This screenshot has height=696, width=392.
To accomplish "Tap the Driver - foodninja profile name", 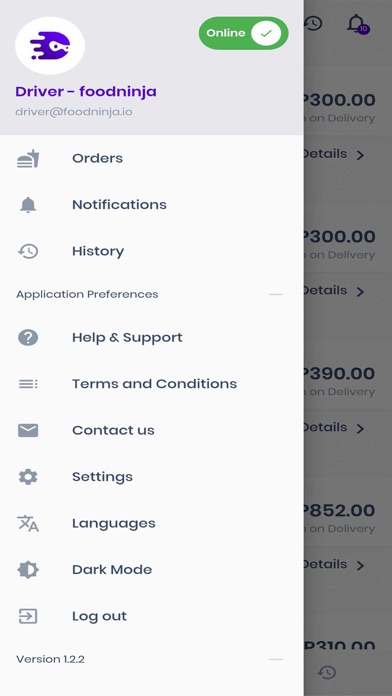I will (x=86, y=91).
